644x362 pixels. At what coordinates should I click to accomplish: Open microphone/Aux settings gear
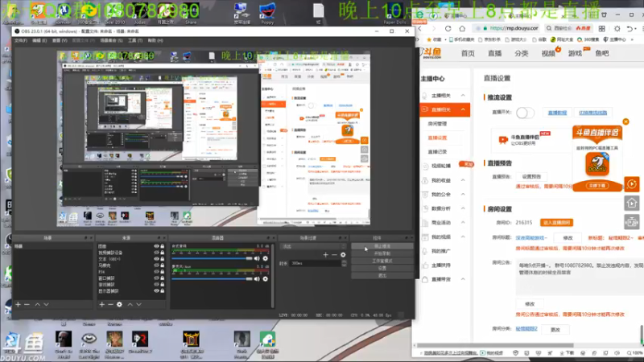[266, 279]
